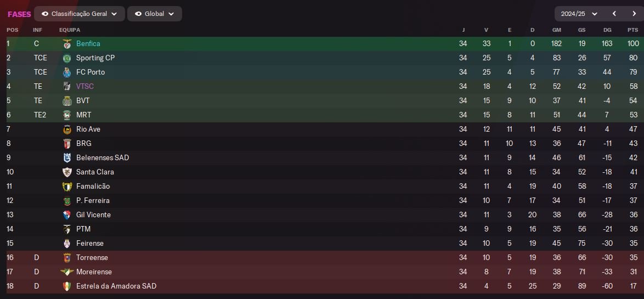Click the Estrela da Amadora SAD crest
644x299 pixels.
coord(67,286)
